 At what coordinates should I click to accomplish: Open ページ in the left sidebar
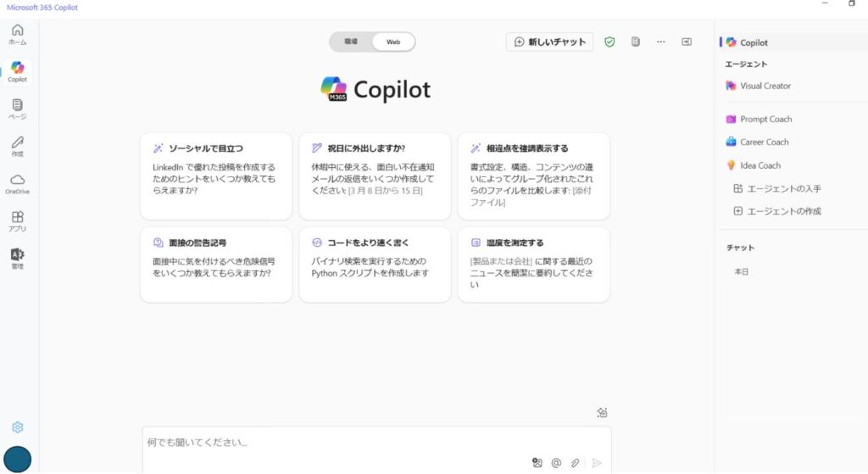pos(17,109)
